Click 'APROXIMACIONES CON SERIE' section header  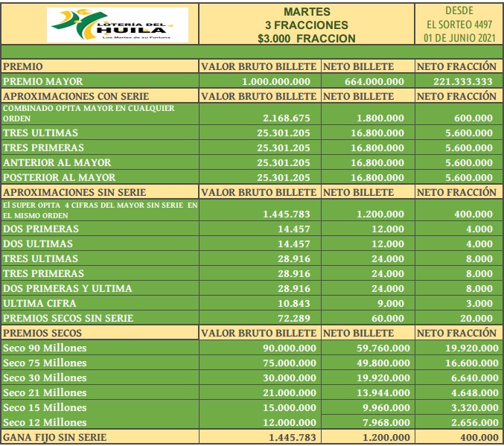click(76, 96)
